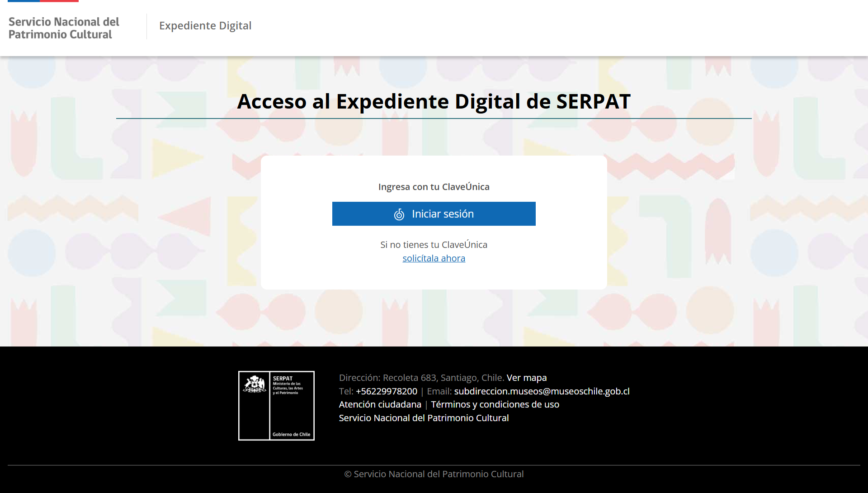Click the Expediente Digital header title
Image resolution: width=868 pixels, height=493 pixels.
coord(205,26)
